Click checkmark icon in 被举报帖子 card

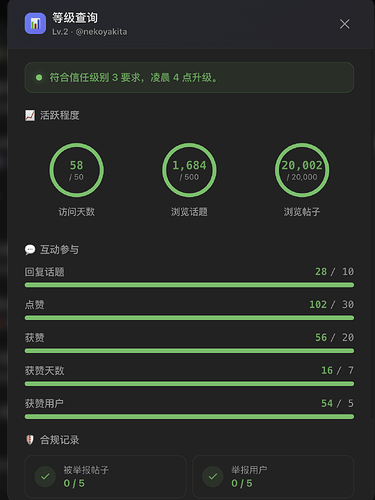45,476
